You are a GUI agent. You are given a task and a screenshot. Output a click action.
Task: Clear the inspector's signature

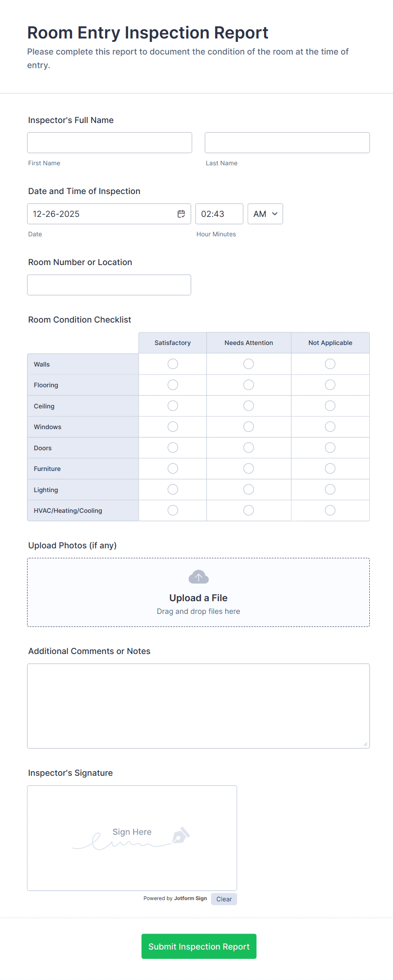tap(224, 899)
